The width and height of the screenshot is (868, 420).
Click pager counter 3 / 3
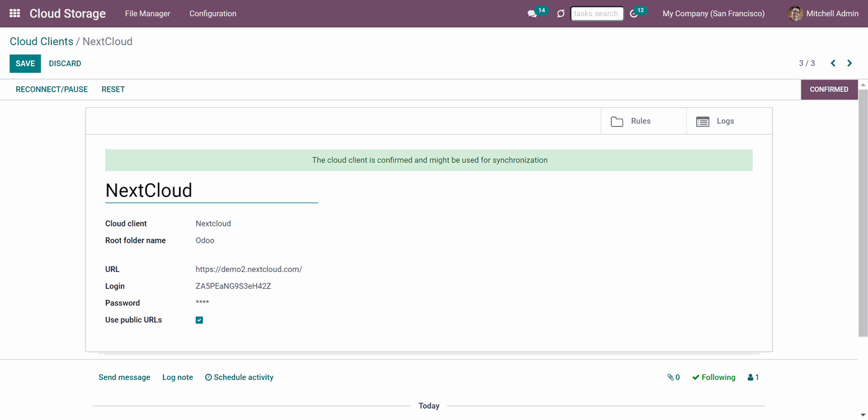(x=807, y=63)
